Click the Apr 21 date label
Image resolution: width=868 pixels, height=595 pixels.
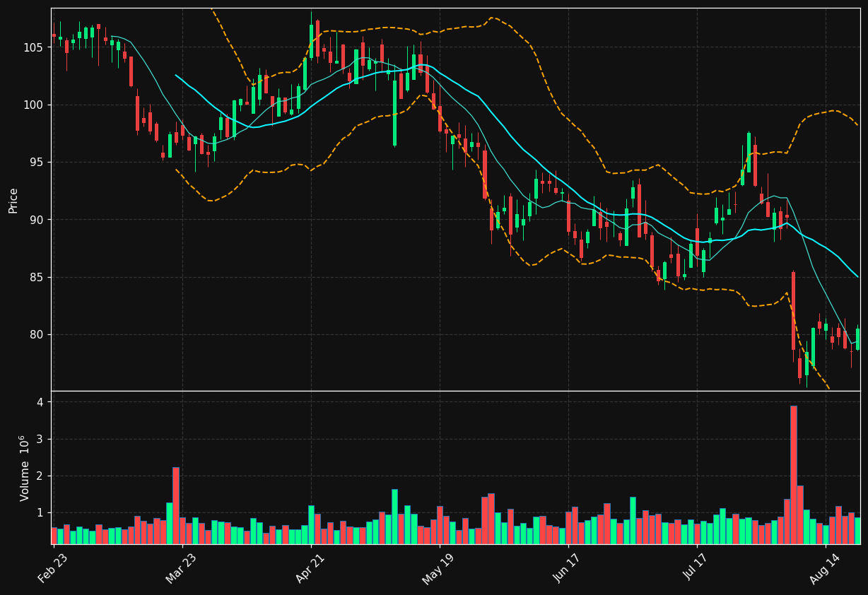point(310,569)
